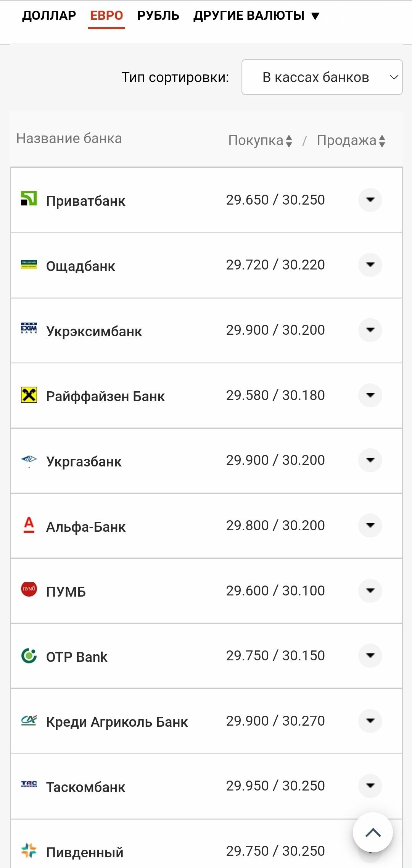Click the Приватбанк green logo icon
412x868 pixels.
29,198
